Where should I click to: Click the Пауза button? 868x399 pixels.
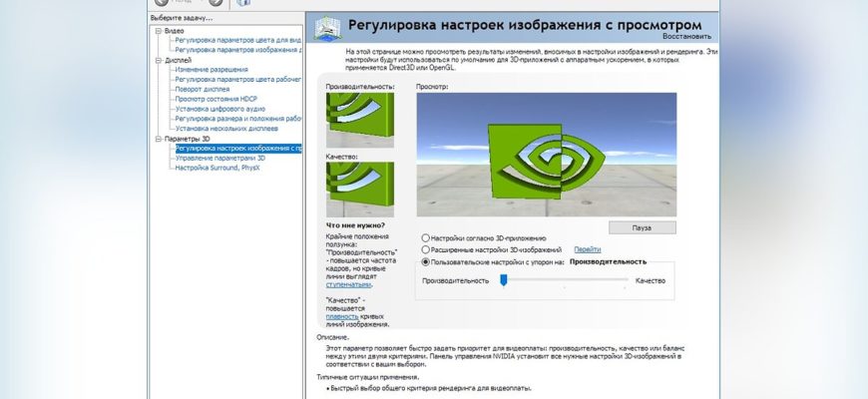click(643, 227)
